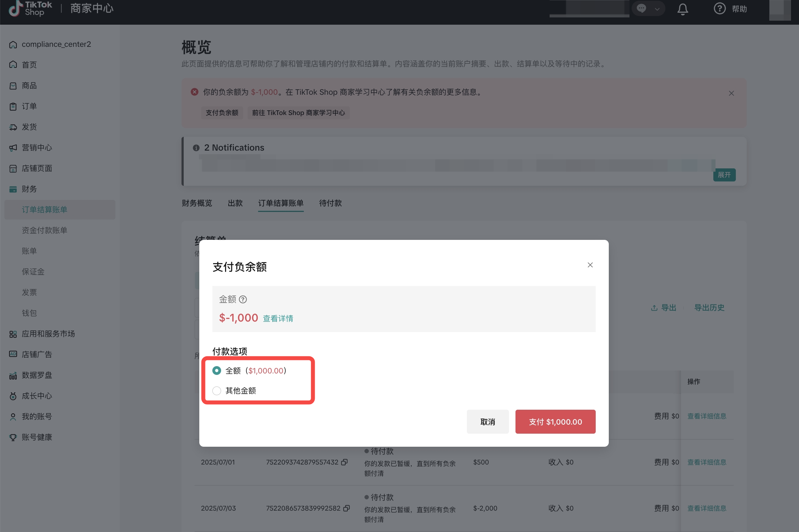Screen dimensions: 799x532
Task: Select the 其他金额 radio option
Action: pos(217,390)
